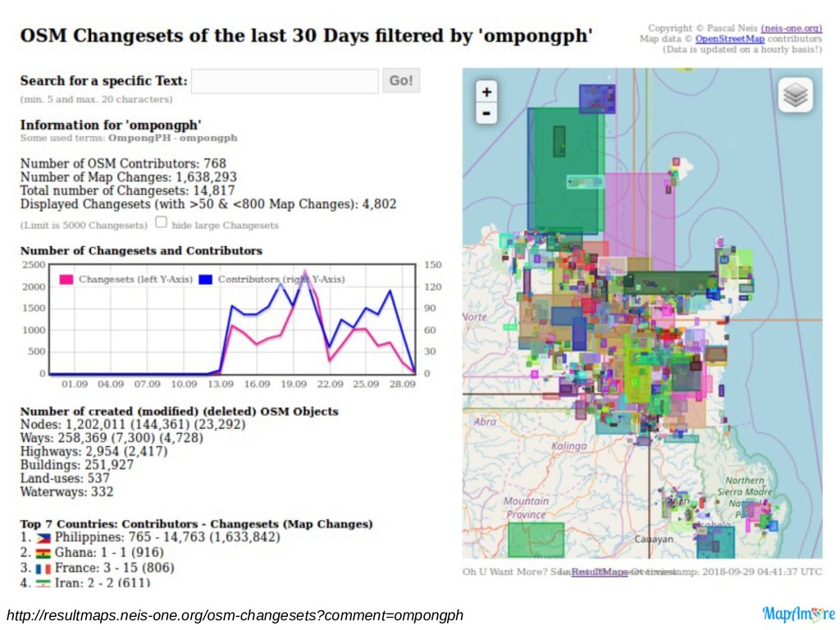Click the pink Changesets legend swatch
The image size is (840, 630).
tap(66, 280)
